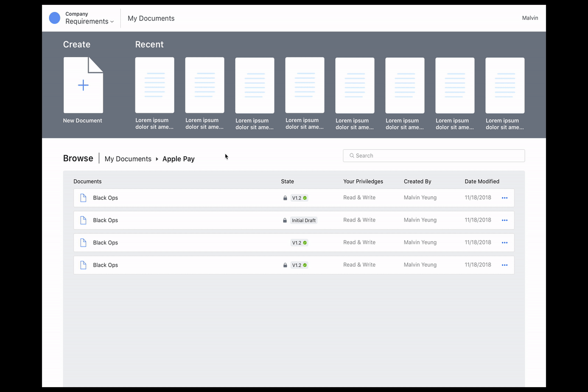The height and width of the screenshot is (392, 588).
Task: Click 11/18/2018 date in the last row
Action: [478, 265]
